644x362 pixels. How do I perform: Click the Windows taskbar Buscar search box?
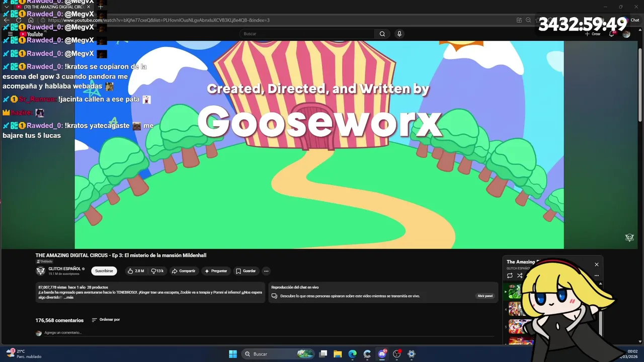pyautogui.click(x=277, y=354)
